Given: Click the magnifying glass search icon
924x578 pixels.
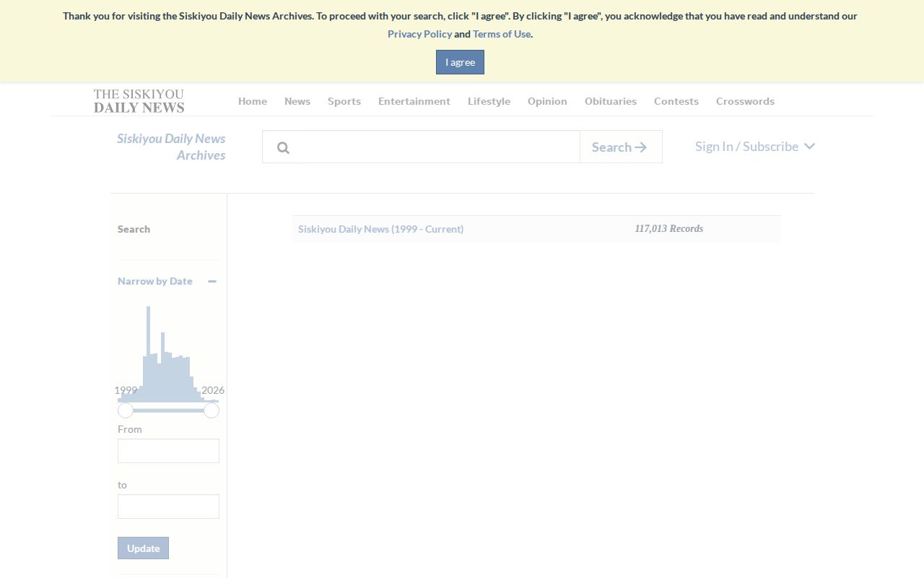Looking at the screenshot, I should click(x=283, y=147).
